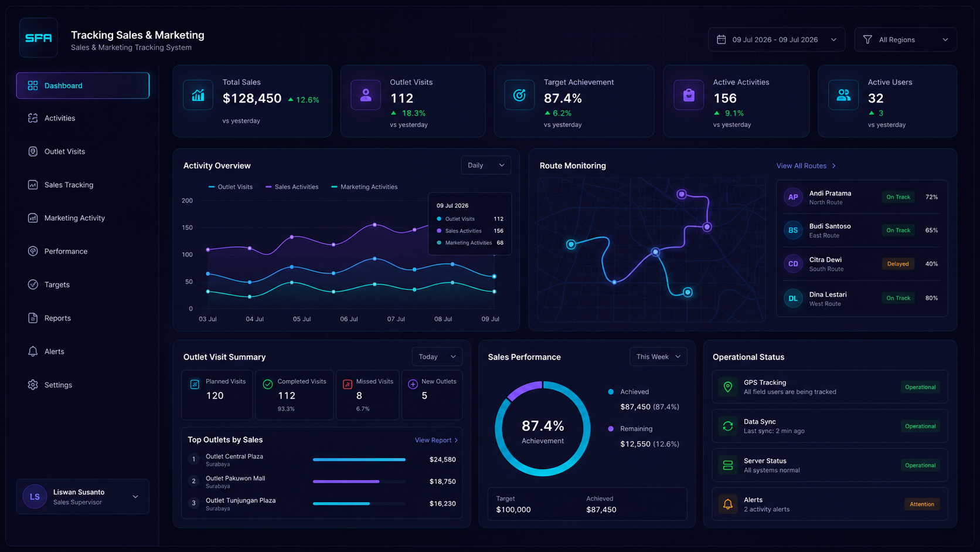The image size is (980, 552).
Task: Click the DL avatar for Dina Lestari
Action: point(793,298)
